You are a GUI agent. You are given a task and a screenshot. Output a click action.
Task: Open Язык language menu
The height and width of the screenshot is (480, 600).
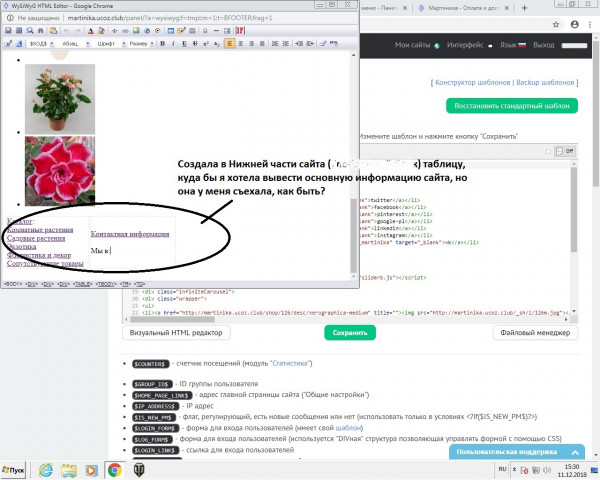tap(513, 45)
